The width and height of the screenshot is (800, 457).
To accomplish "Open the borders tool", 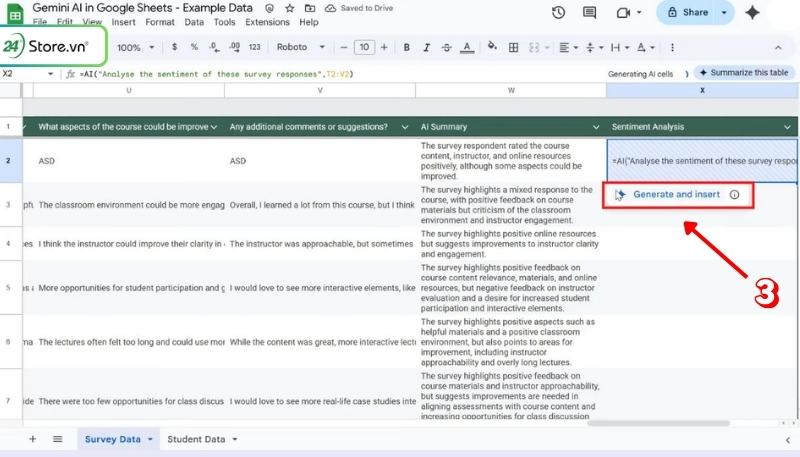I will [x=513, y=47].
